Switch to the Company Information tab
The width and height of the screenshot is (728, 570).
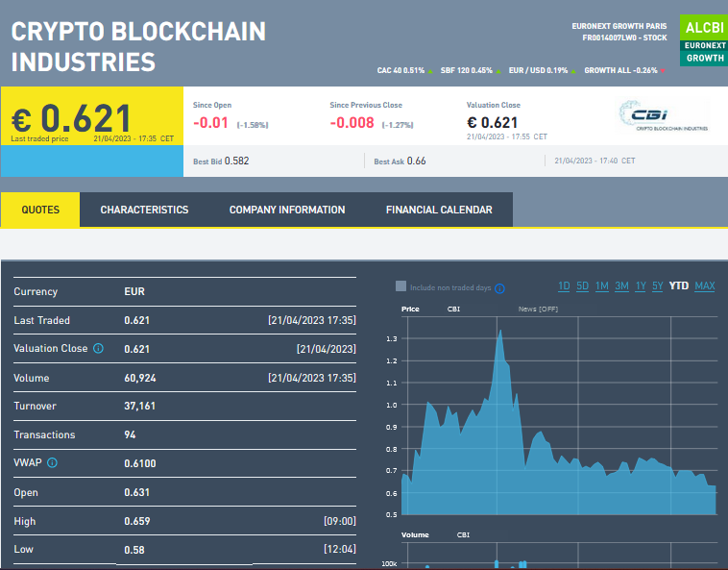(287, 210)
